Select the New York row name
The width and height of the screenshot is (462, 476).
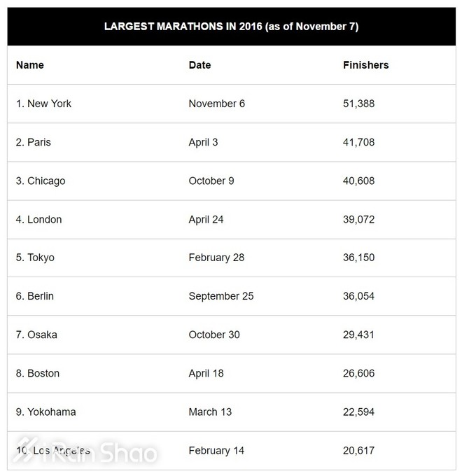pos(43,104)
